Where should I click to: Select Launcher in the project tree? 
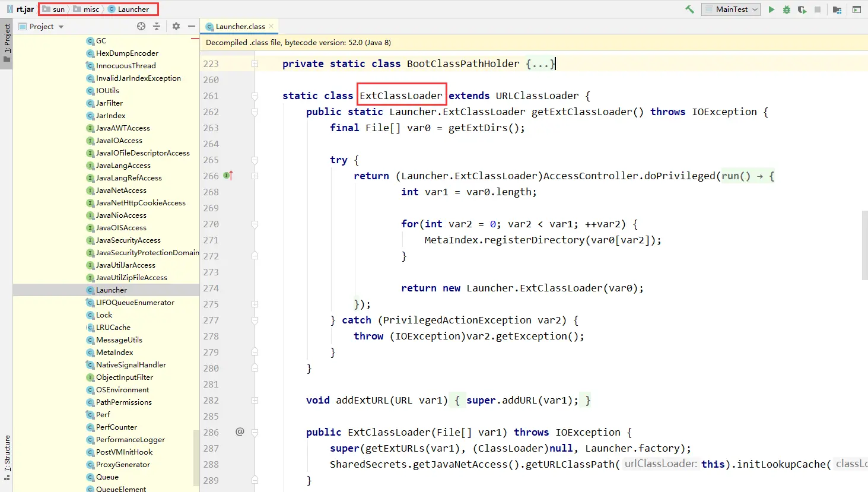coord(112,290)
